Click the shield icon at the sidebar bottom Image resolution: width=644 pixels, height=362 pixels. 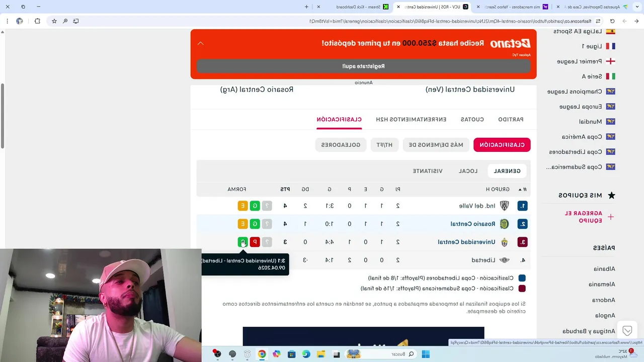click(x=627, y=330)
